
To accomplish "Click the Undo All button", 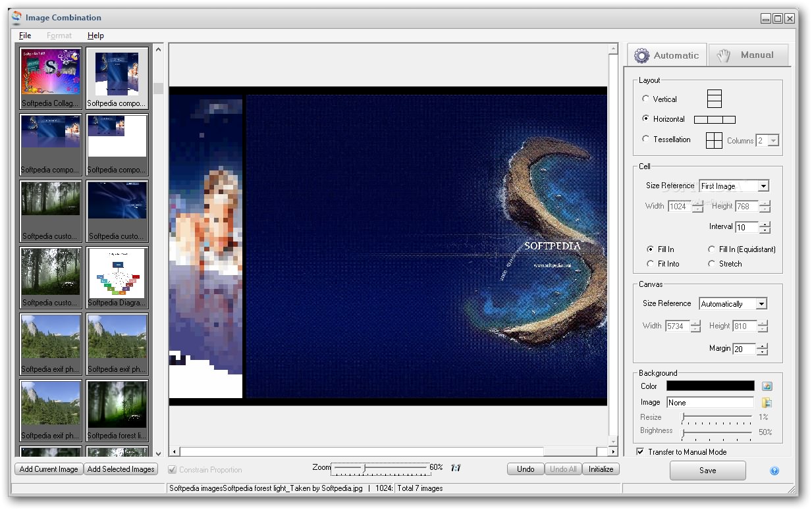I will pyautogui.click(x=563, y=469).
